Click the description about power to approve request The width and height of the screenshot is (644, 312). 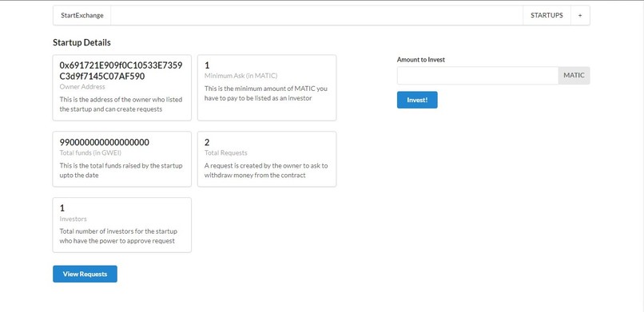[118, 236]
